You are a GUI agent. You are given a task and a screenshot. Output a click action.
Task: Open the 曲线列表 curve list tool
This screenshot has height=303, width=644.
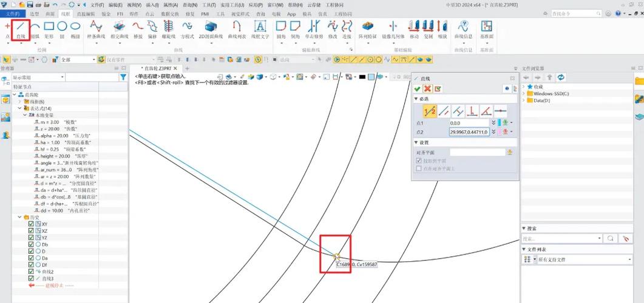(x=237, y=30)
